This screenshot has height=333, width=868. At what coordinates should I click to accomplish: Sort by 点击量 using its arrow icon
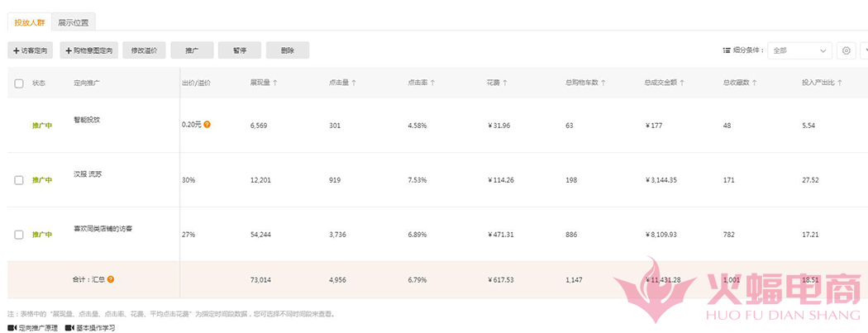click(353, 83)
